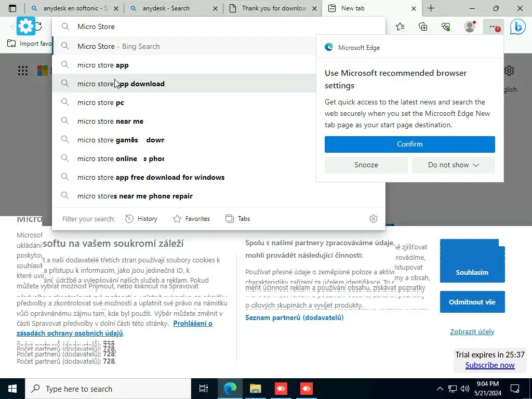Click the address bar with 'Micro Store'
This screenshot has width=532, height=399.
[x=219, y=26]
